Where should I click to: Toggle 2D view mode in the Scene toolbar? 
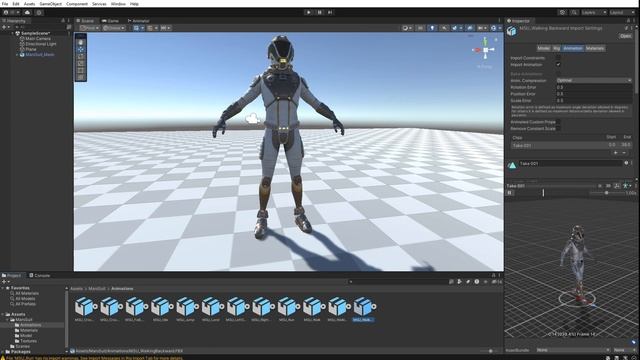coord(420,28)
